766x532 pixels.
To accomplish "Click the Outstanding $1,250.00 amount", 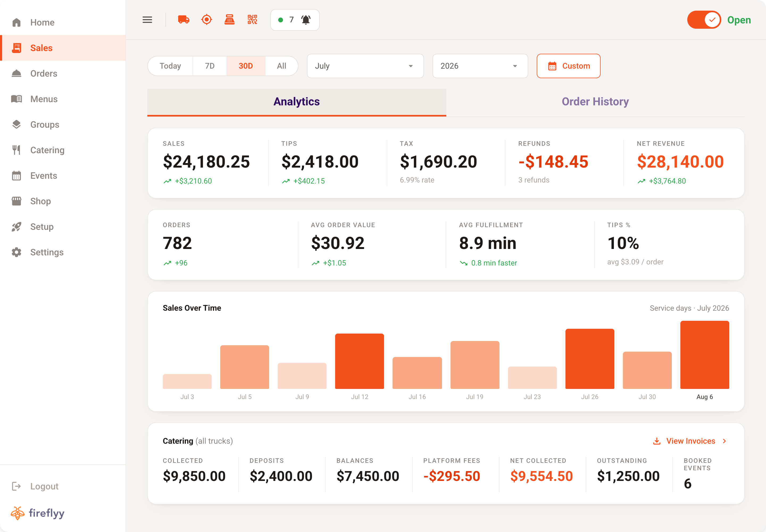I will point(628,476).
